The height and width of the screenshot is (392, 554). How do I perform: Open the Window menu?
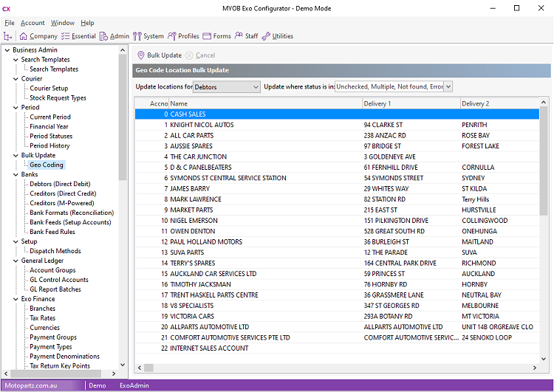pyautogui.click(x=63, y=23)
